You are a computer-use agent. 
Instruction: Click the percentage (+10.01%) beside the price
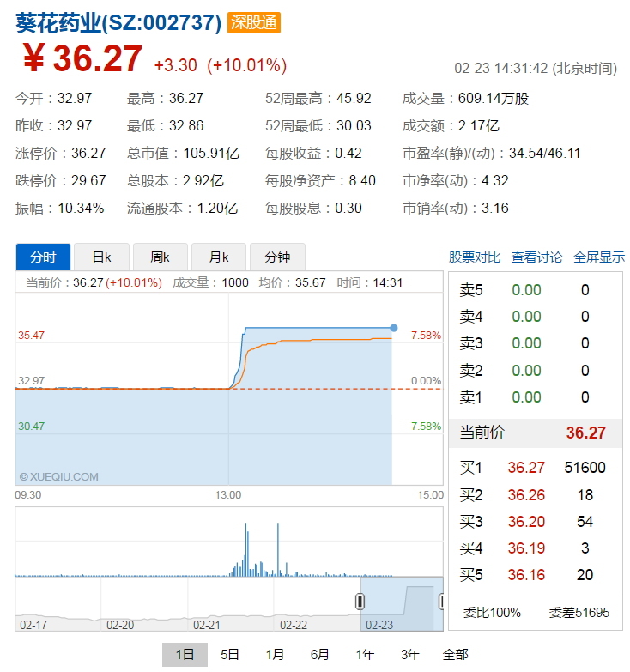(x=247, y=65)
